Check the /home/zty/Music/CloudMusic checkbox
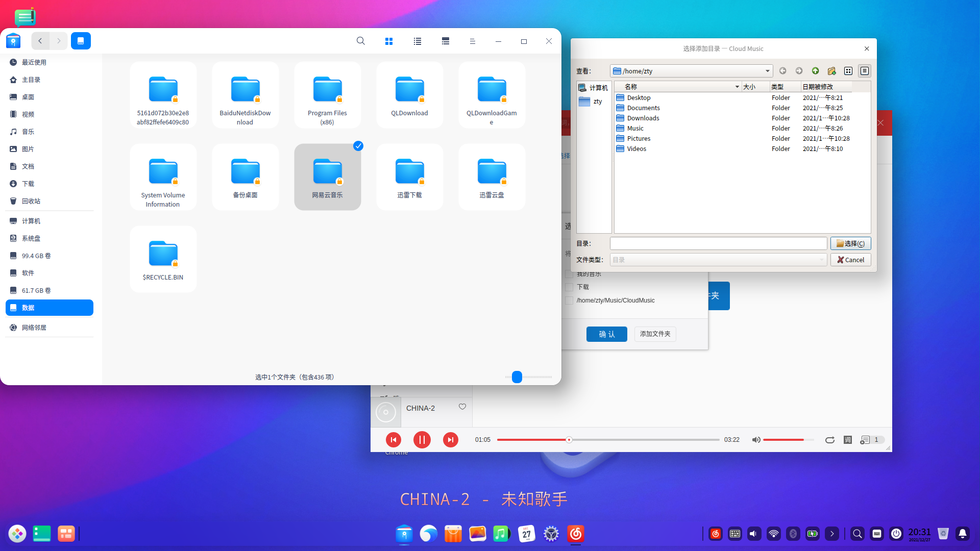This screenshot has height=551, width=980. tap(569, 300)
